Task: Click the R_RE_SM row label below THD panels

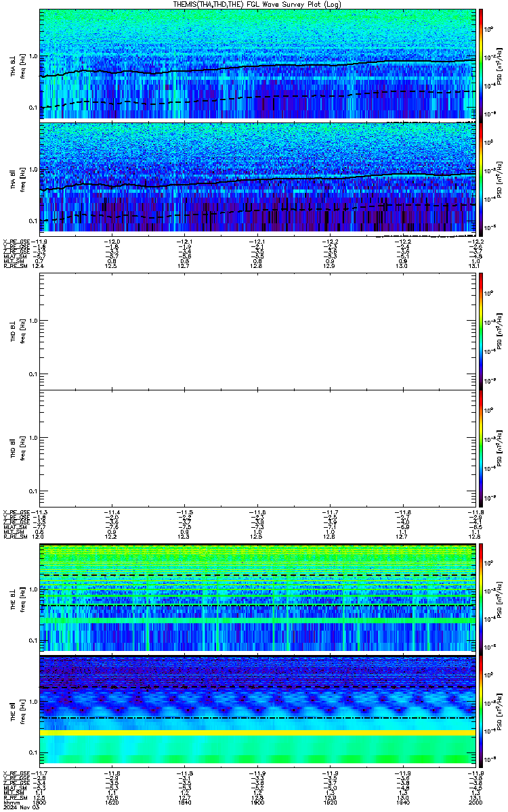Action: 14,537
